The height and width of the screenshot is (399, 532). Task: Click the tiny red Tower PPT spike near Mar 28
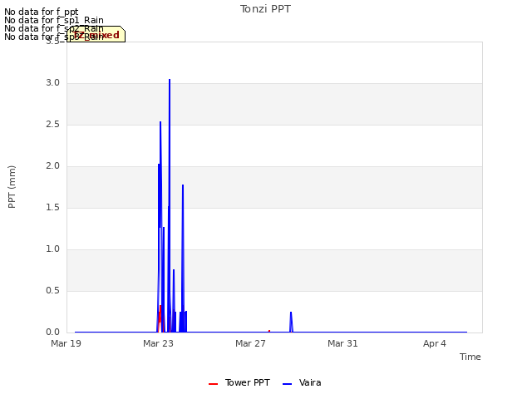269,331
